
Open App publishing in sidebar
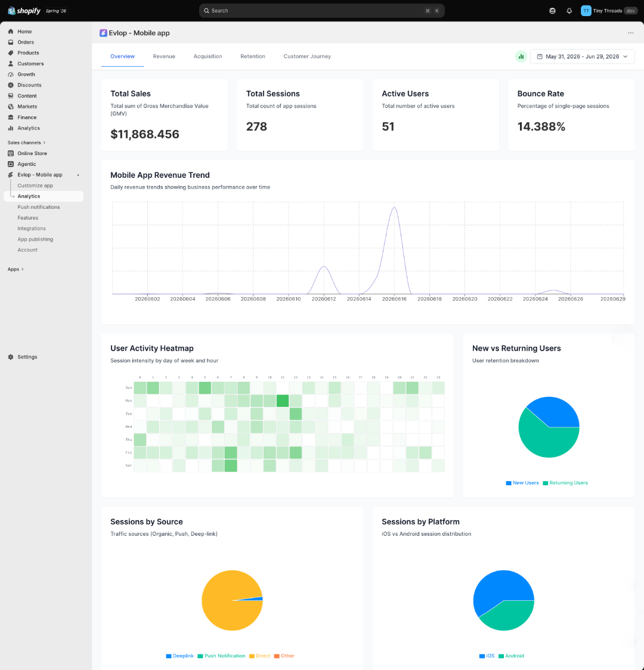pos(35,239)
